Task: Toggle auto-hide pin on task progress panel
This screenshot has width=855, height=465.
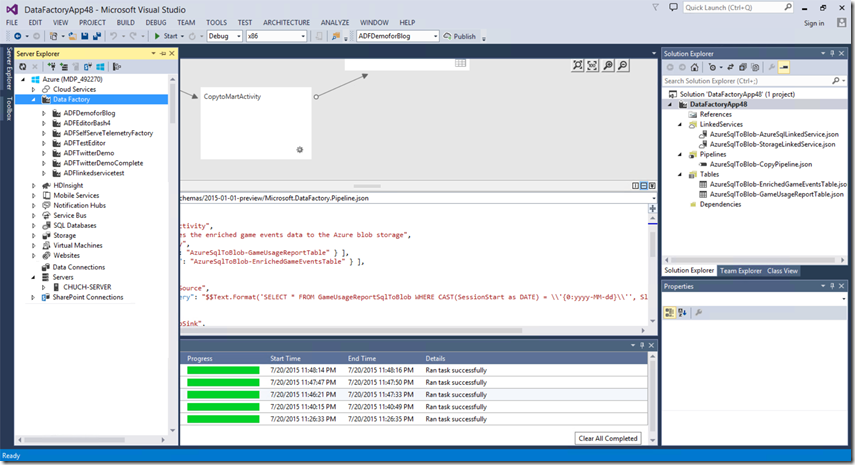Action: pyautogui.click(x=642, y=345)
